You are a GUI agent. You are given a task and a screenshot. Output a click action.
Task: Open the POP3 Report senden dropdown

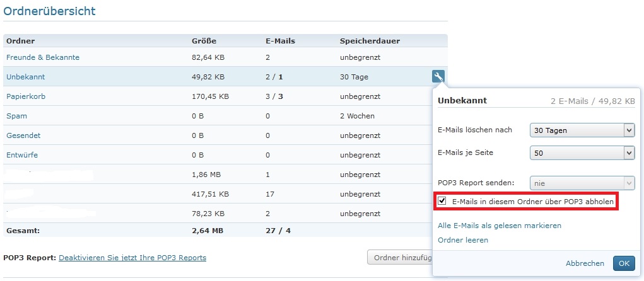pos(582,183)
